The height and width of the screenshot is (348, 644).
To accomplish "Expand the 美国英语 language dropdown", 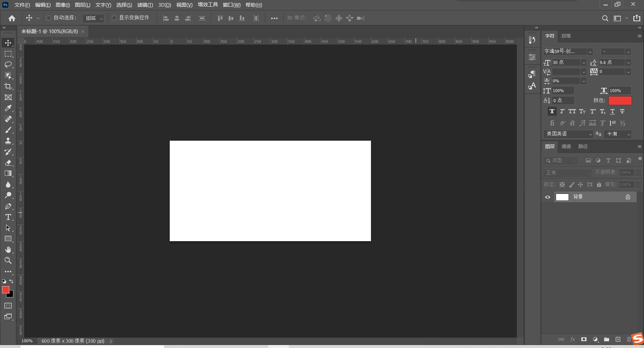I will (590, 134).
